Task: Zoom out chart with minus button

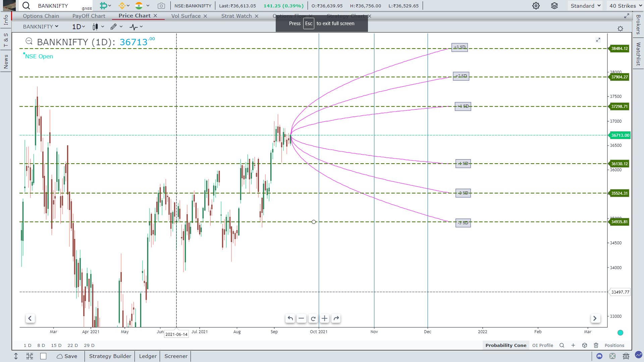Action: coord(302,318)
